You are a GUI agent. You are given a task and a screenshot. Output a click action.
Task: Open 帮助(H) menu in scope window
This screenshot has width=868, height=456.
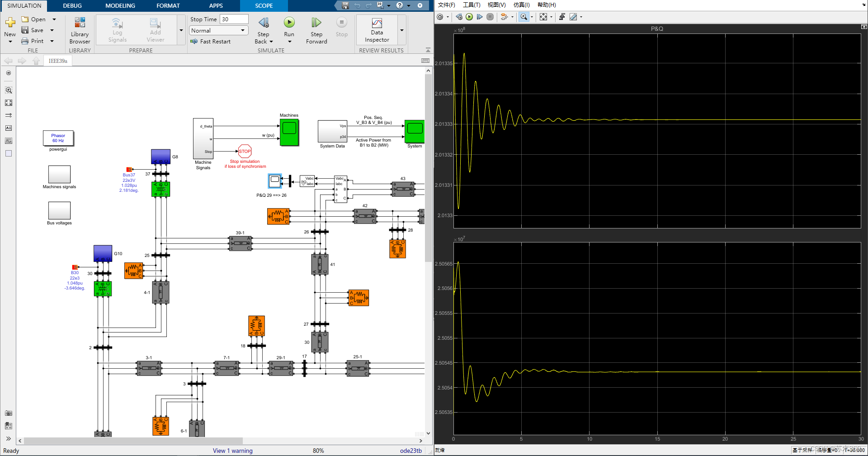547,5
